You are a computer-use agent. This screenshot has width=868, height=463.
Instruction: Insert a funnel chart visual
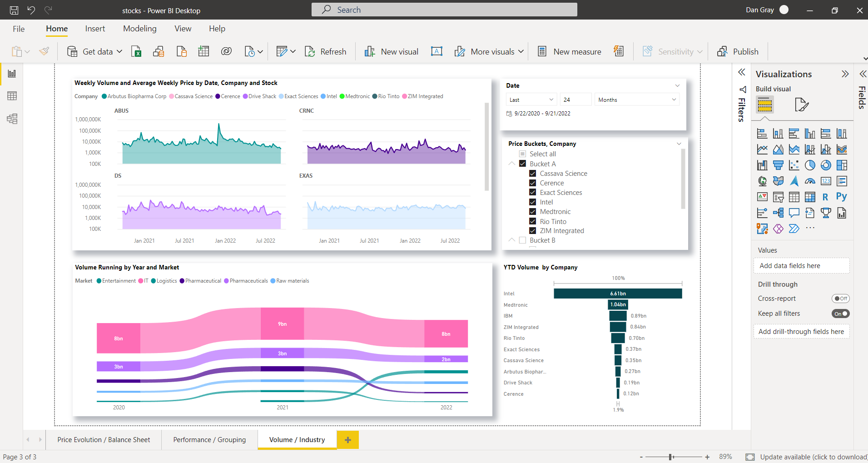(778, 165)
